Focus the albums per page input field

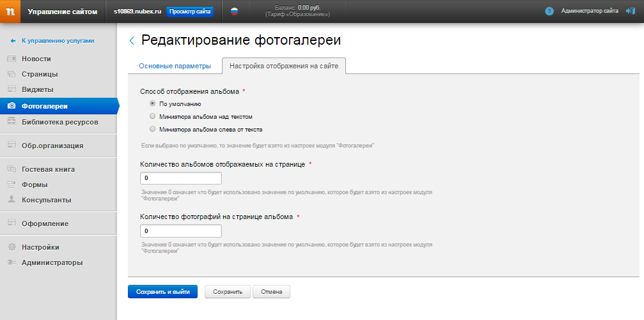181,178
